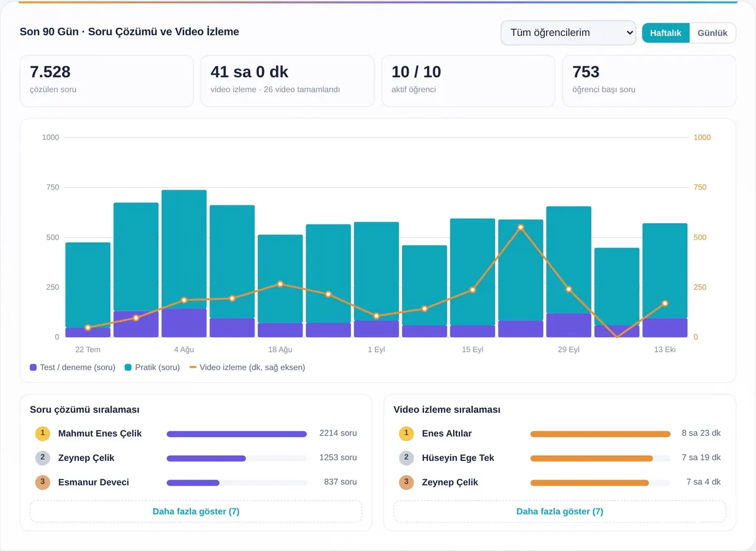This screenshot has height=551, width=756.
Task: Click the teal Pratik bar above 22 Tem
Action: [88, 285]
